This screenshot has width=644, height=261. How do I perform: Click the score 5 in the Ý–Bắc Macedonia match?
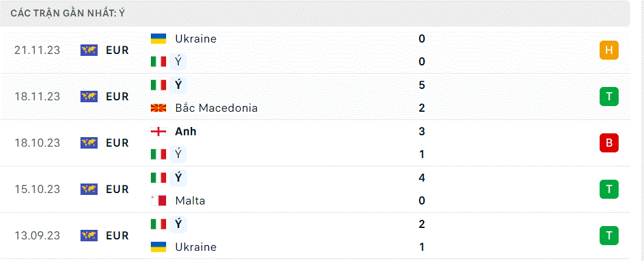point(422,85)
